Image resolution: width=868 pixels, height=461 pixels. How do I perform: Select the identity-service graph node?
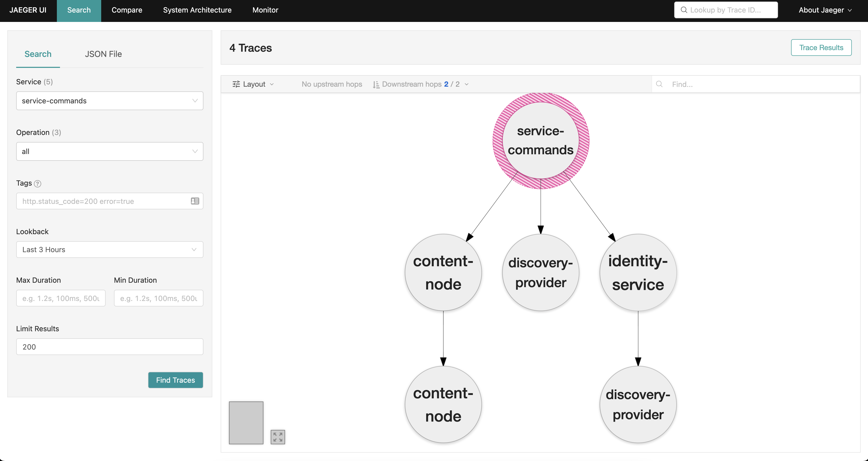[x=637, y=273]
